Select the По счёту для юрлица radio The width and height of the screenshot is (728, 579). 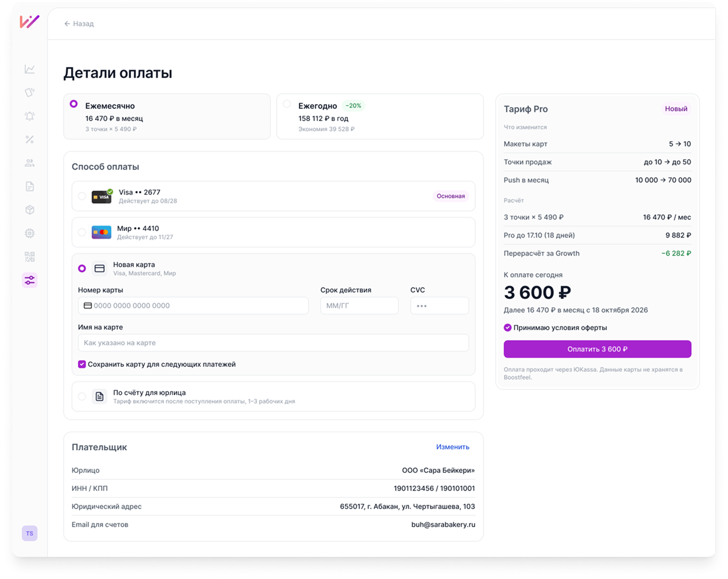82,397
